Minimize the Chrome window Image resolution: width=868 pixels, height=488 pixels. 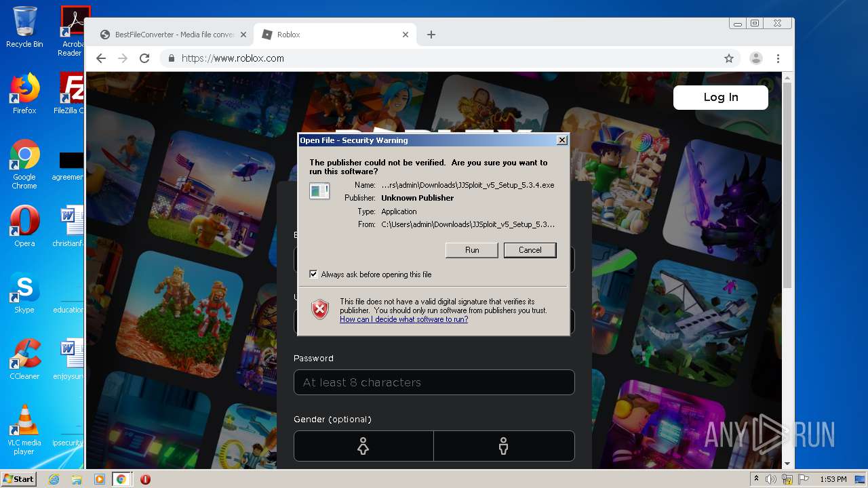tap(738, 23)
